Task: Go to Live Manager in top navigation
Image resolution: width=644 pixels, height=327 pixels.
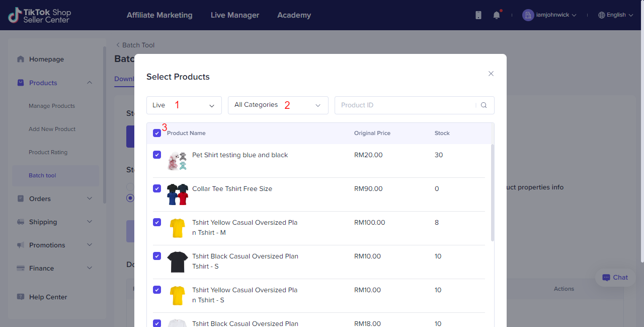Action: [x=235, y=15]
